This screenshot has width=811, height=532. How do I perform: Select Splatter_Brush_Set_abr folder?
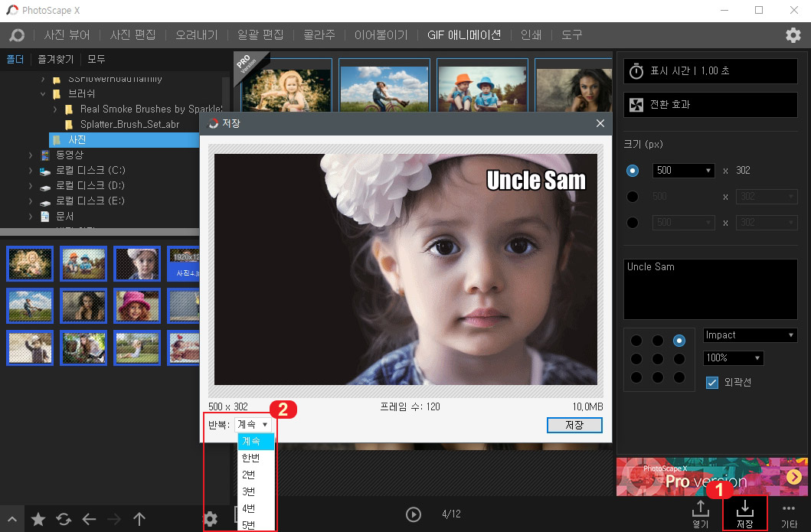(129, 125)
